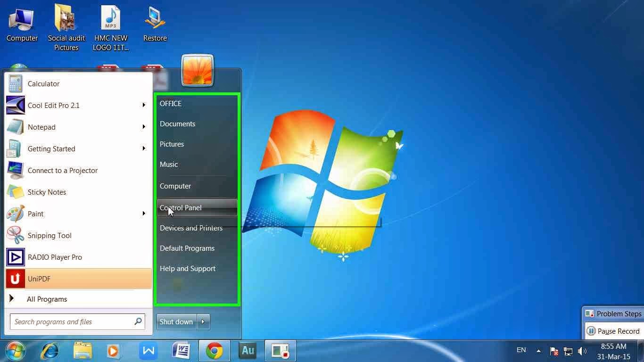
Task: Launch Sticky Notes
Action: [x=78, y=192]
